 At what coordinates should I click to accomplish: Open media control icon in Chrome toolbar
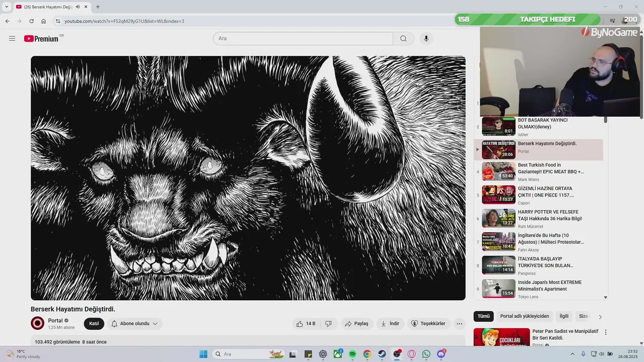pos(612,21)
